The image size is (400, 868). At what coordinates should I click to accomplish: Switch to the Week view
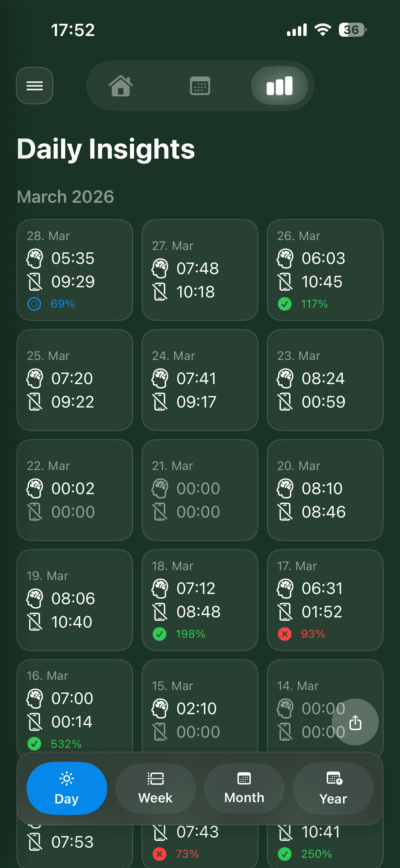(155, 788)
